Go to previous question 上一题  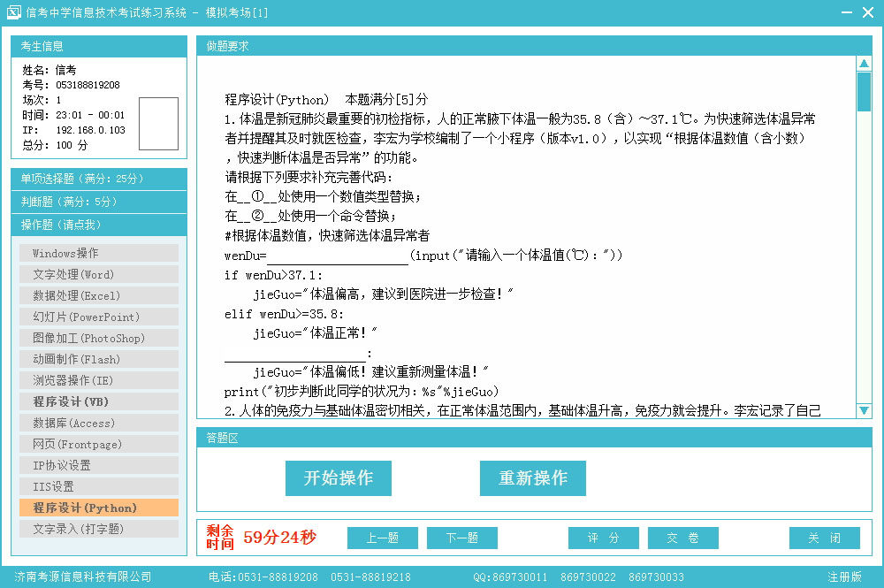382,538
